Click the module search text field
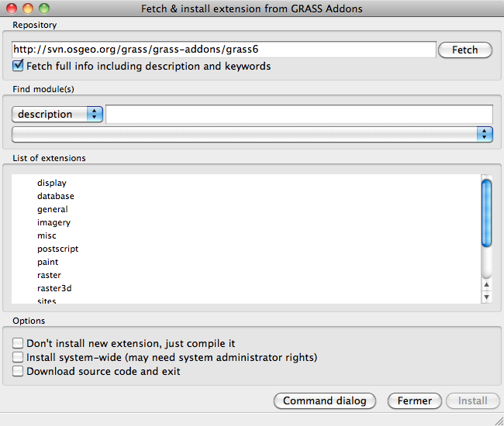The height and width of the screenshot is (426, 504). point(299,114)
